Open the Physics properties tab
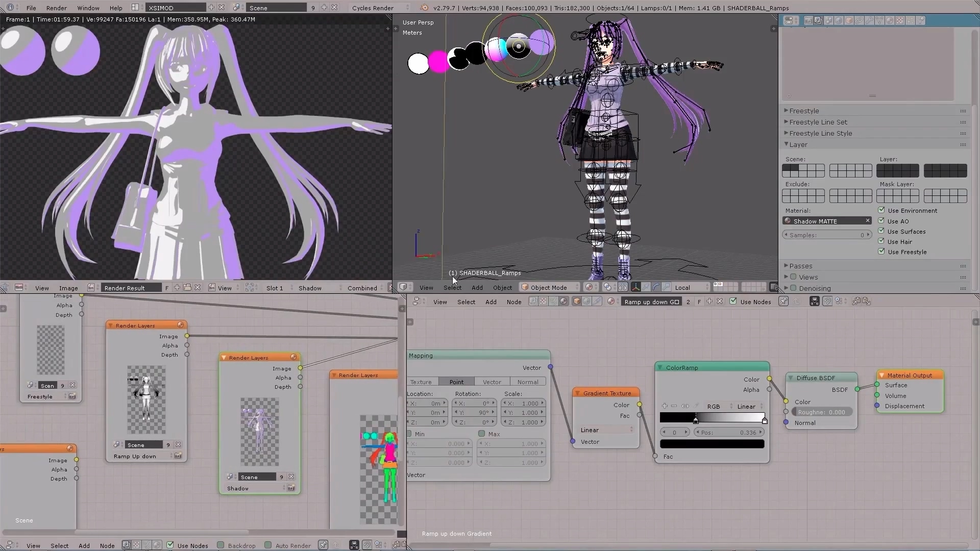Screen dimensions: 980x551 click(x=920, y=20)
